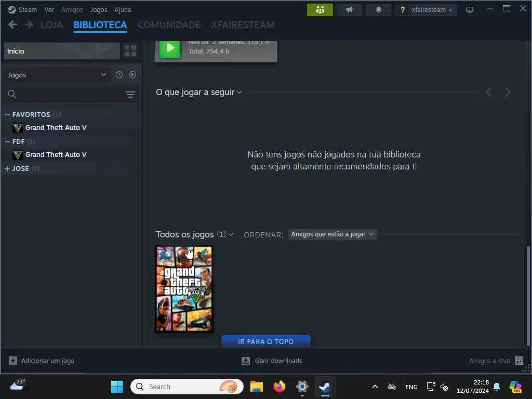Screen dimensions: 532x399
Task: Click the previous shelf arrow
Action: 489,92
